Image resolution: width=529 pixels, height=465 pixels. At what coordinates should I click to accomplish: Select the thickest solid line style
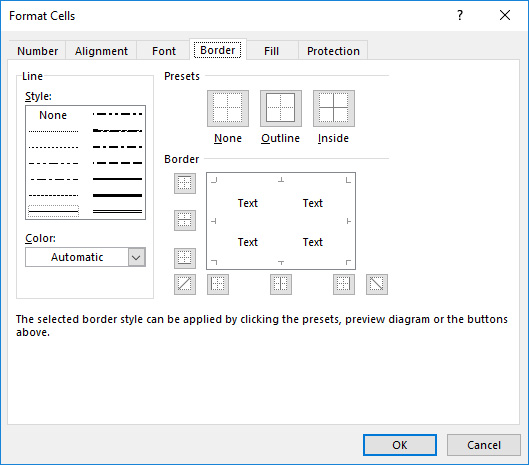(117, 195)
